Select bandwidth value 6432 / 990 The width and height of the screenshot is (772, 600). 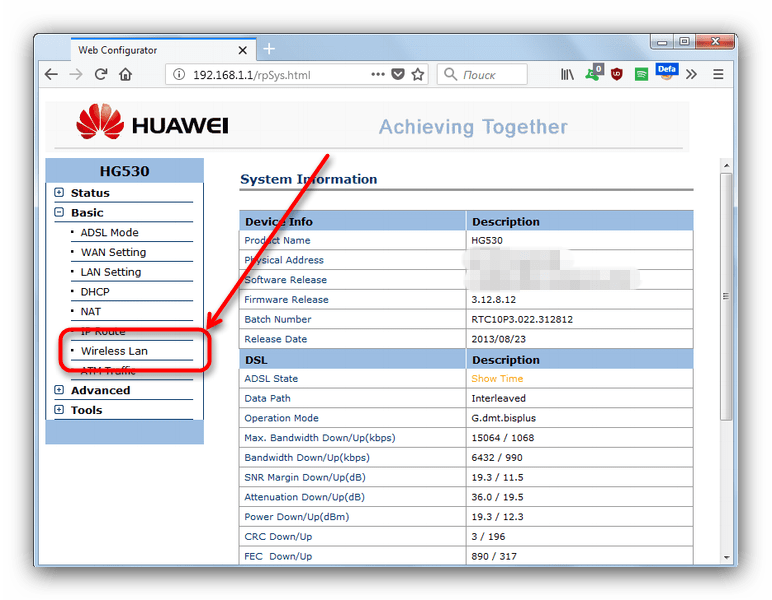click(497, 457)
